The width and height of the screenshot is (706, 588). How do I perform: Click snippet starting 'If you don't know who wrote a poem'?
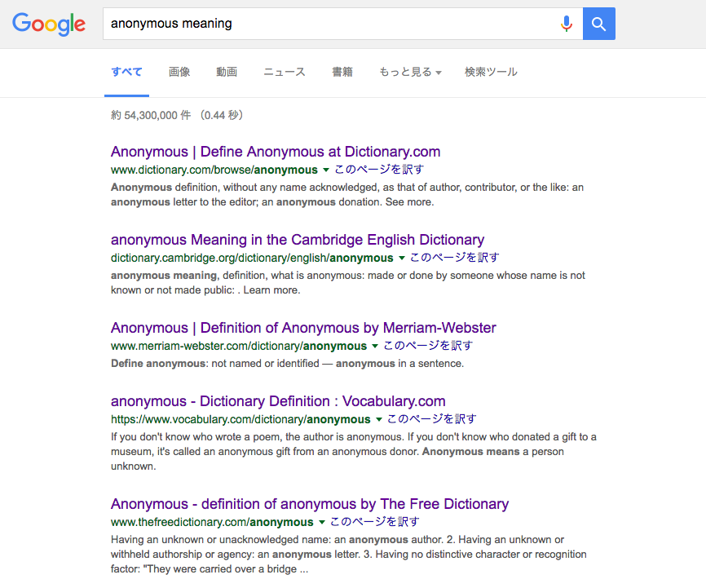click(x=354, y=452)
